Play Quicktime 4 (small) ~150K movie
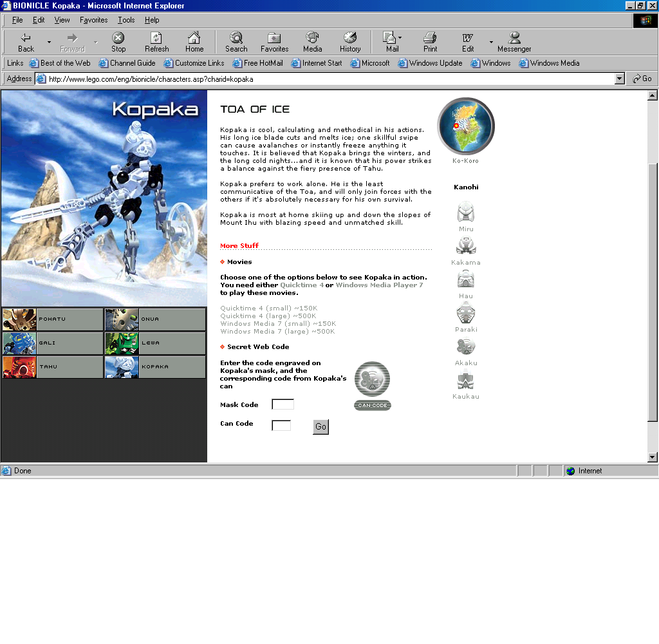This screenshot has height=644, width=659. [268, 308]
